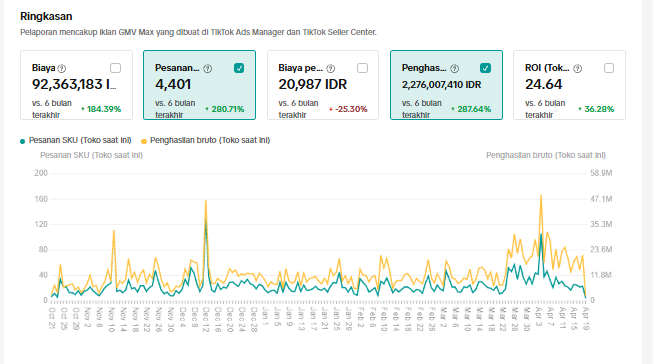Click the 47.1M right axis label
Viewport: 653px width, 364px height.
click(x=601, y=199)
